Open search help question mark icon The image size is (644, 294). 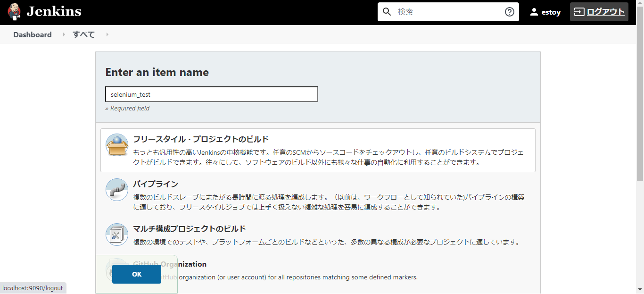pos(510,12)
